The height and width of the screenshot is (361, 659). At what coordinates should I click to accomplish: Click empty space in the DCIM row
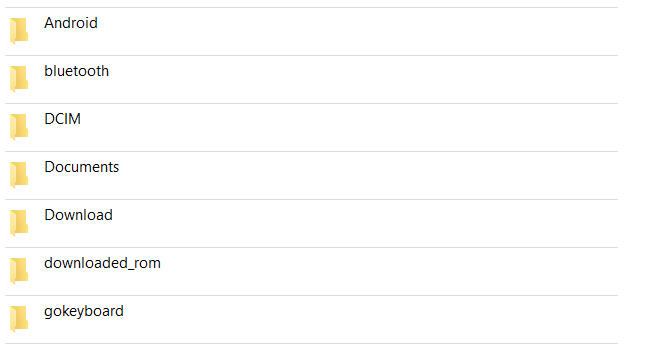357,127
